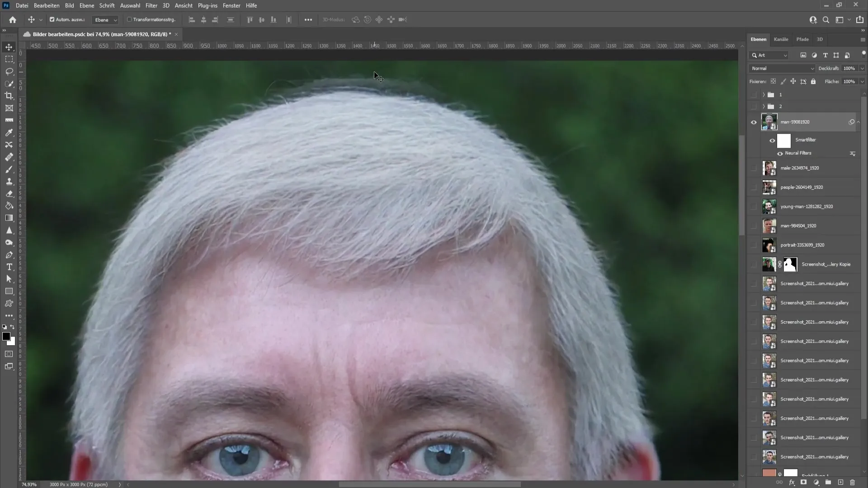Click the foreground color swatch

pyautogui.click(x=7, y=336)
